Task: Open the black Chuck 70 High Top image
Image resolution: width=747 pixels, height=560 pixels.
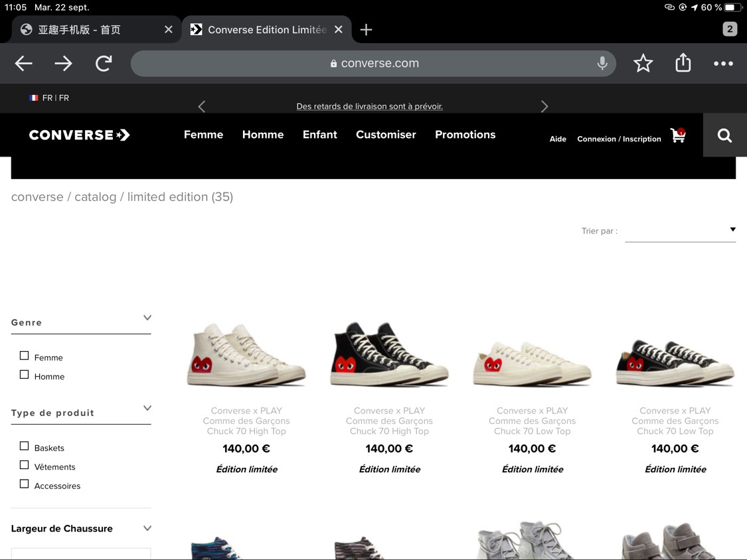Action: coord(389,354)
